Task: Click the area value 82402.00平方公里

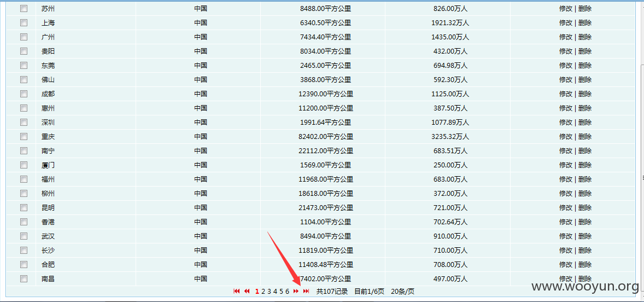Action: point(326,136)
